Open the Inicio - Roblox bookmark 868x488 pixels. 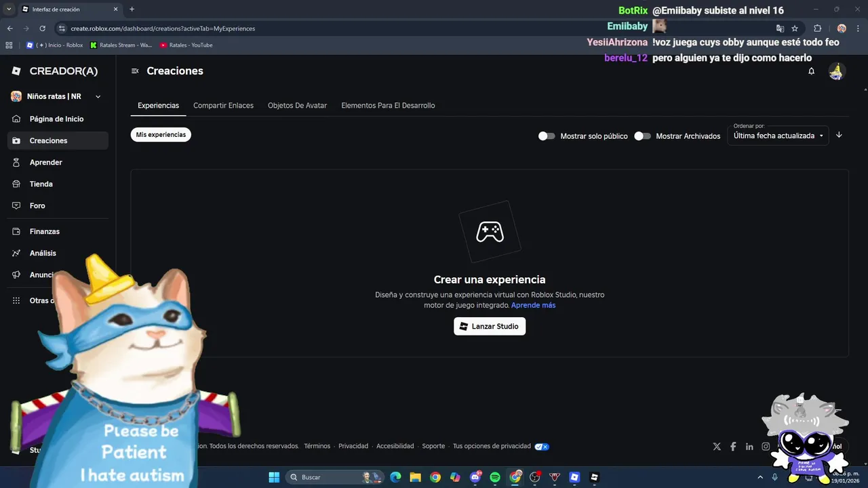tap(54, 45)
